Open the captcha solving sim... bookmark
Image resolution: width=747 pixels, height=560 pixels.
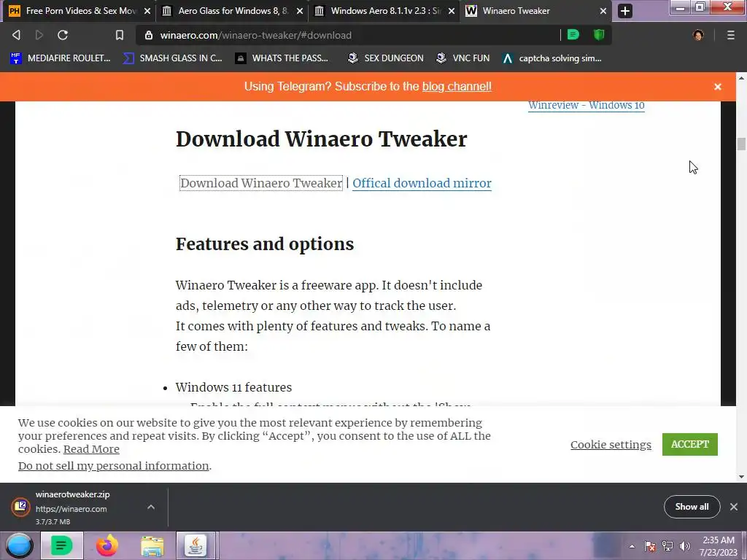552,58
